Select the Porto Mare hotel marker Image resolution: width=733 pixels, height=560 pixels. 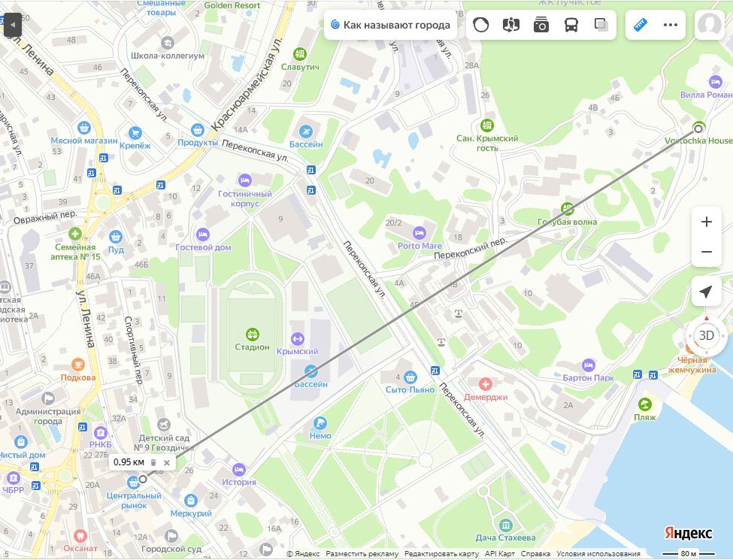pos(420,232)
